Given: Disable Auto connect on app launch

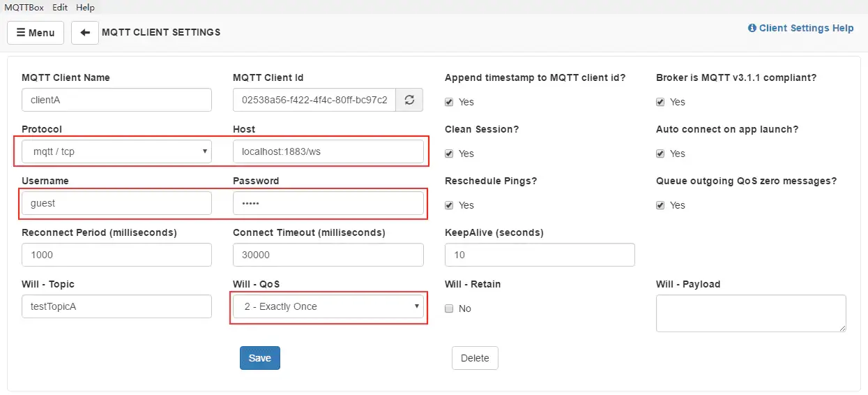Looking at the screenshot, I should [660, 154].
